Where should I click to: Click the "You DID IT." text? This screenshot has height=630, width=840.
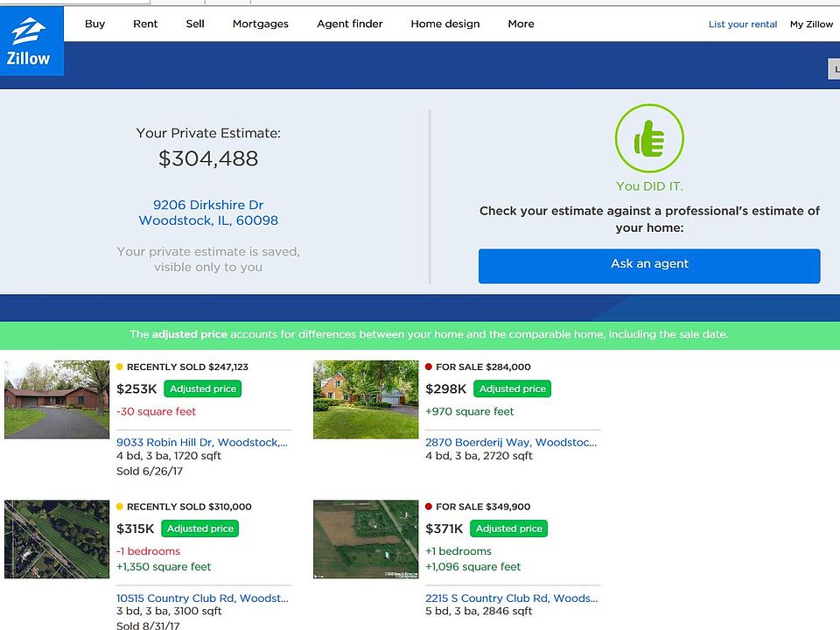coord(649,186)
